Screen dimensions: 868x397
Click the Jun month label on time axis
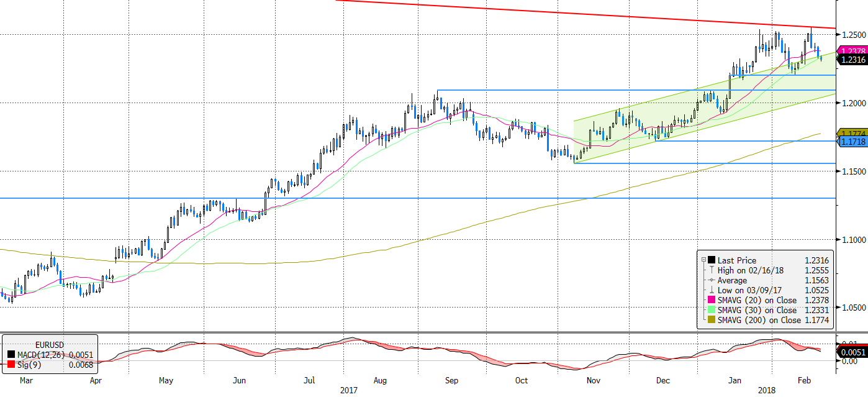click(x=240, y=379)
